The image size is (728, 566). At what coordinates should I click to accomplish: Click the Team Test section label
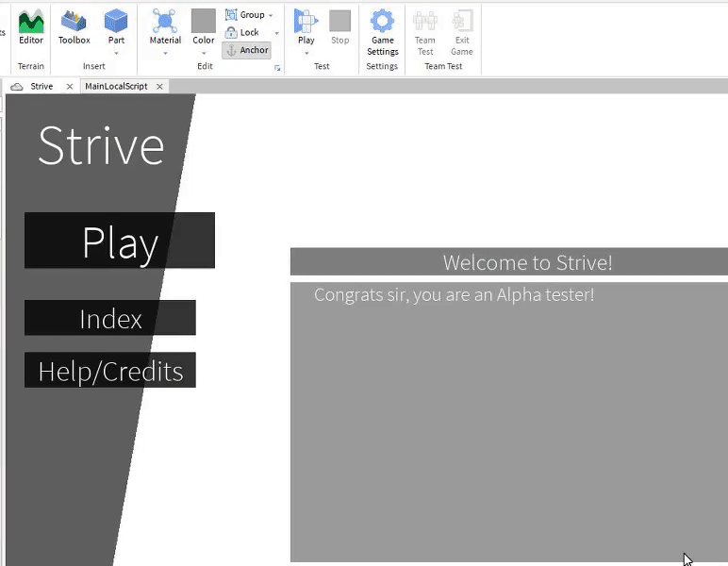click(443, 66)
